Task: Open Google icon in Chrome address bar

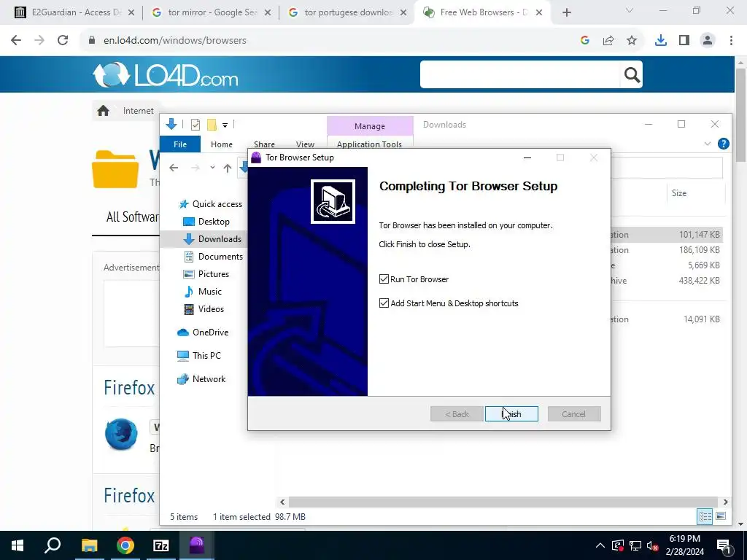Action: (x=585, y=41)
